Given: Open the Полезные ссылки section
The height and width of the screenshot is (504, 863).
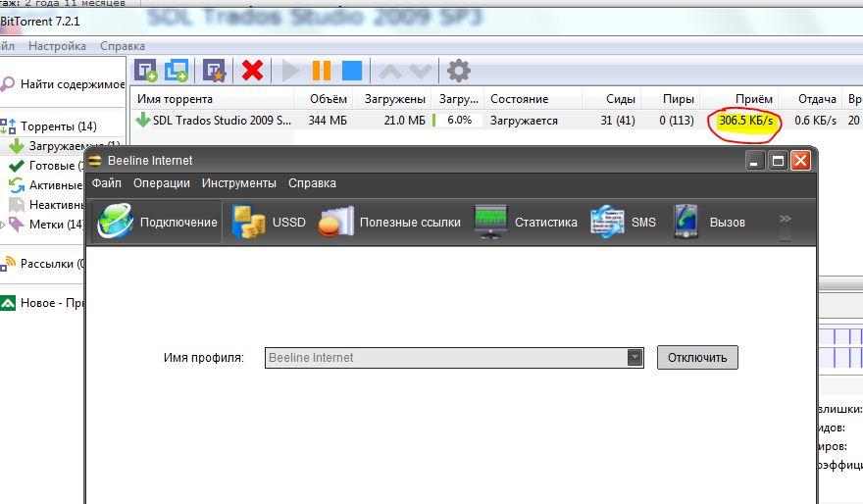Looking at the screenshot, I should [x=389, y=222].
